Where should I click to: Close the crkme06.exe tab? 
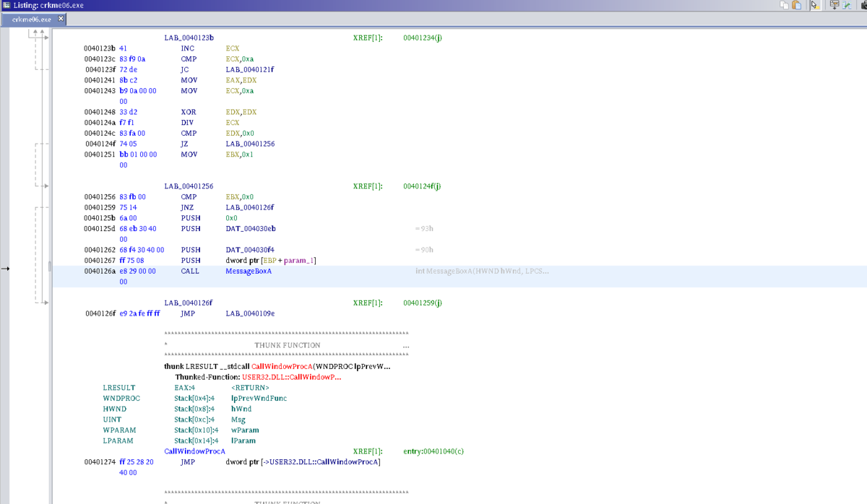(x=61, y=19)
